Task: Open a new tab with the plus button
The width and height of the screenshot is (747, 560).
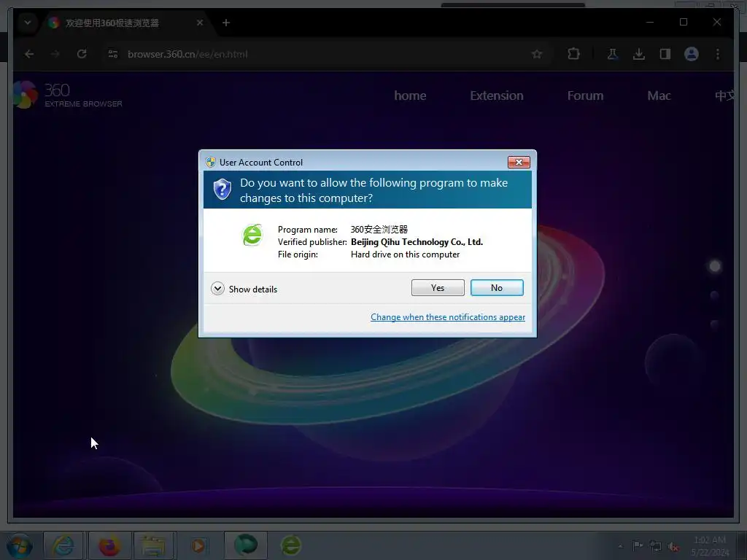Action: 226,23
